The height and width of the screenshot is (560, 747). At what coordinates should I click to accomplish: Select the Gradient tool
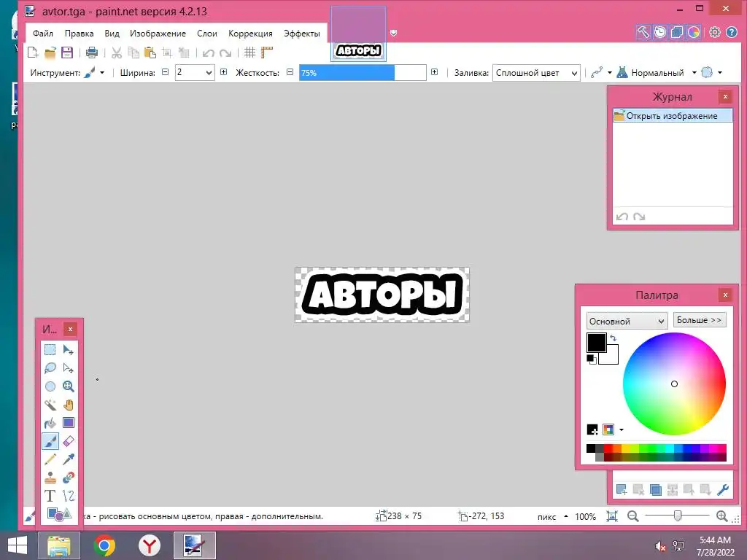click(69, 423)
